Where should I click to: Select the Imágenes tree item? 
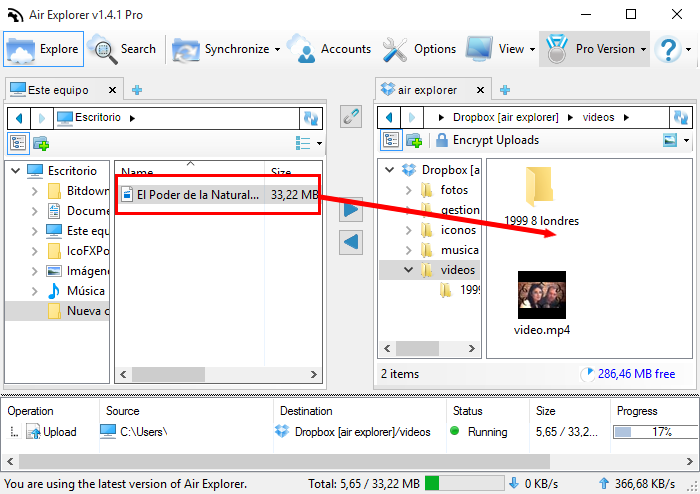[x=78, y=271]
